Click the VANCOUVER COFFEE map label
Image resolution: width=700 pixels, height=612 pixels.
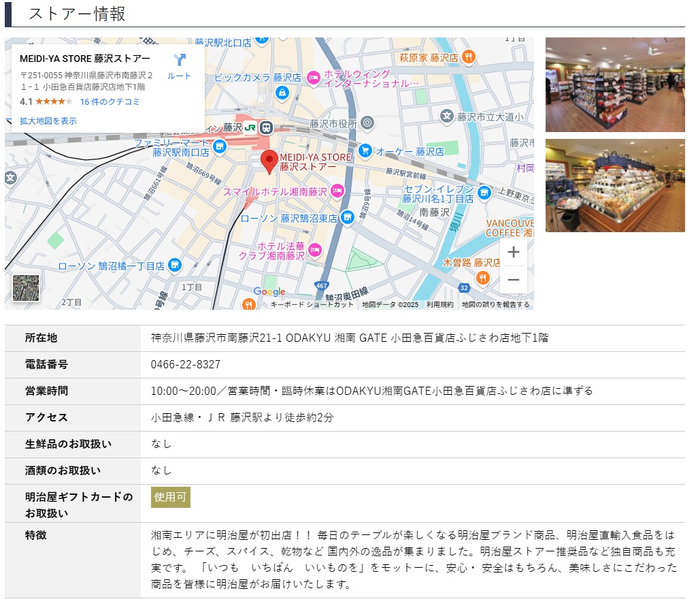click(x=510, y=228)
